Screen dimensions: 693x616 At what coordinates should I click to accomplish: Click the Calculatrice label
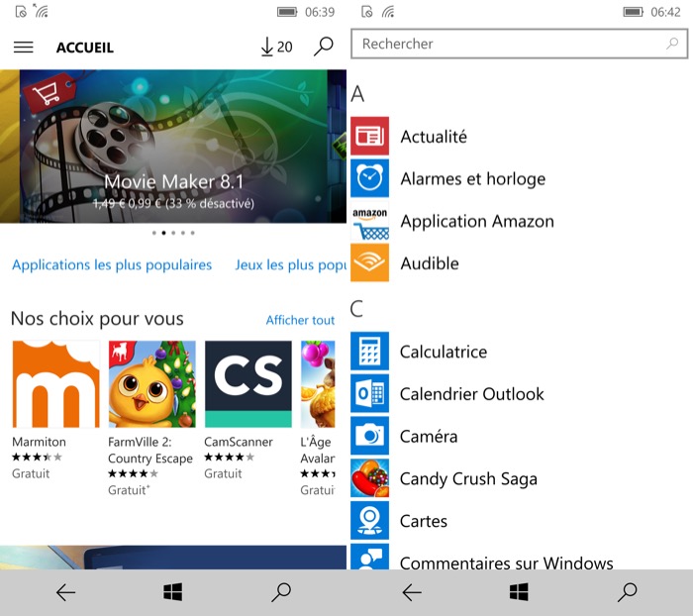click(x=444, y=352)
